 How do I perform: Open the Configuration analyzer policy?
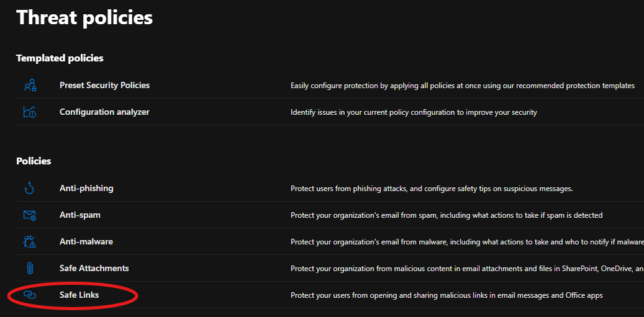click(x=104, y=112)
